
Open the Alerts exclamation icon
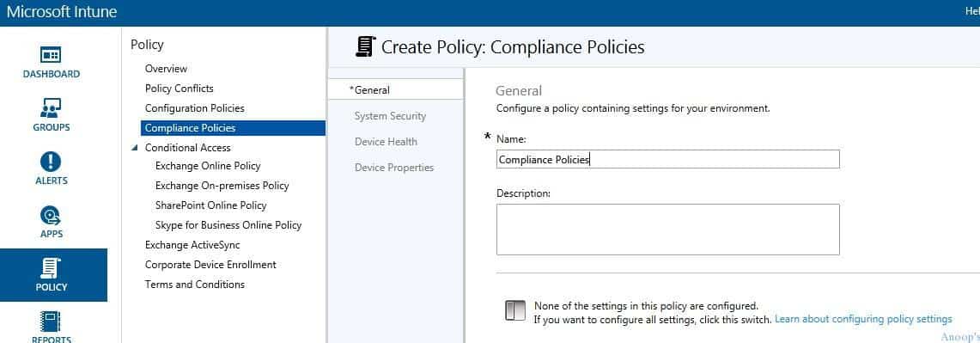coord(51,162)
